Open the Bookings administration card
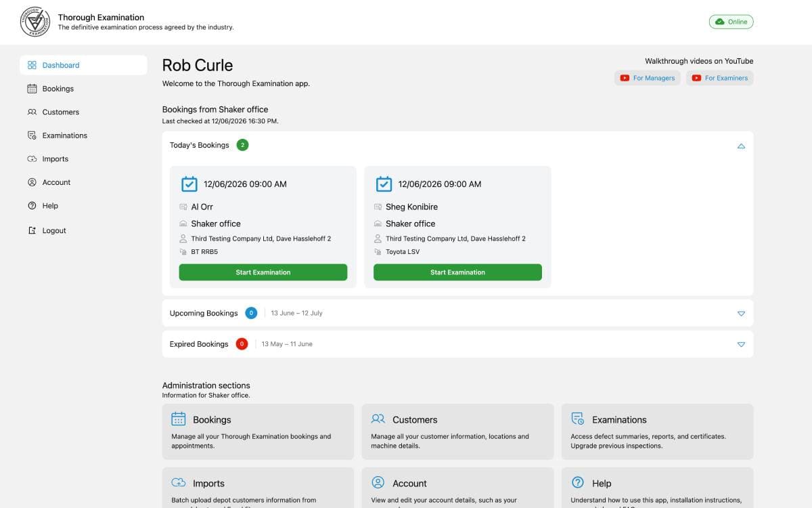Viewport: 812px width, 508px height. click(x=258, y=431)
